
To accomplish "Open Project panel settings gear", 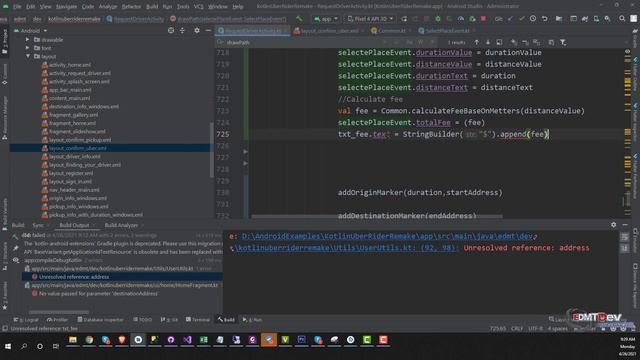I will click(197, 31).
